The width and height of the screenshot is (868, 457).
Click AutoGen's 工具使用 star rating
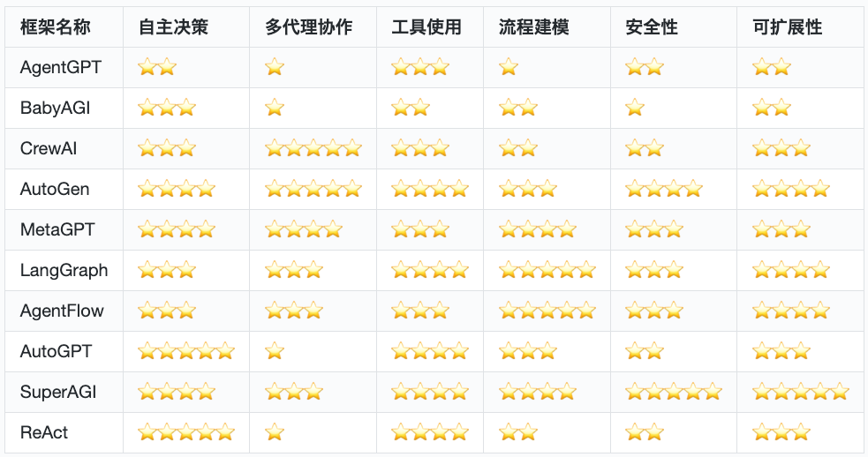(x=429, y=189)
